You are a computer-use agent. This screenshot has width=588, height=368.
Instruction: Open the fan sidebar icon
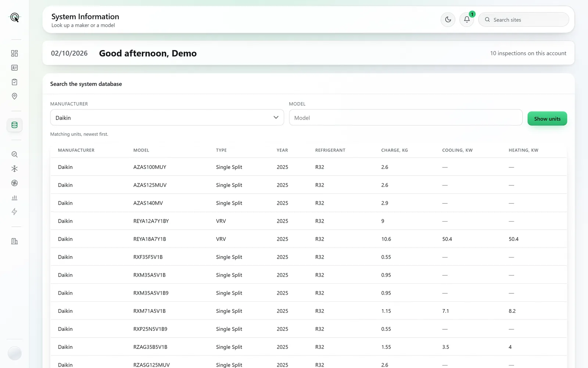14,183
